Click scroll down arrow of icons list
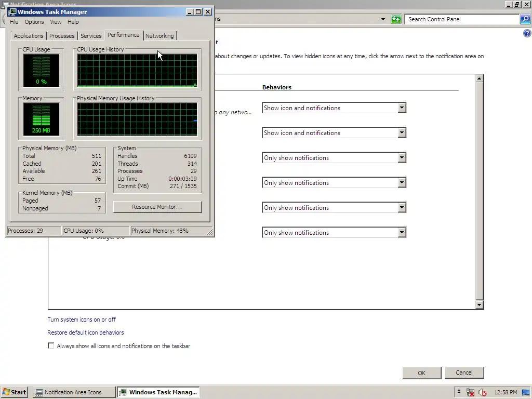 [x=479, y=304]
